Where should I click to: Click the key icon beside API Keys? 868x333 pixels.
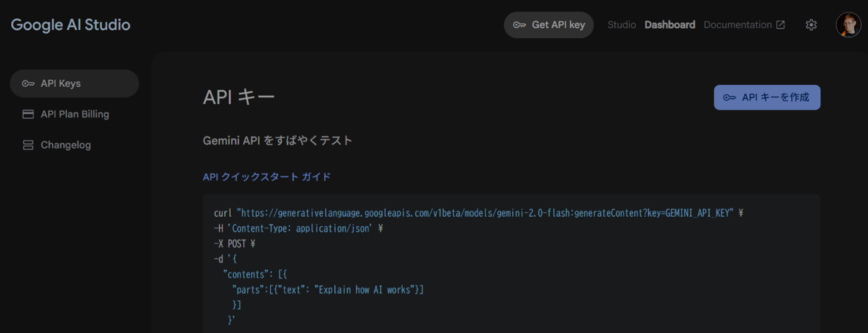[28, 84]
